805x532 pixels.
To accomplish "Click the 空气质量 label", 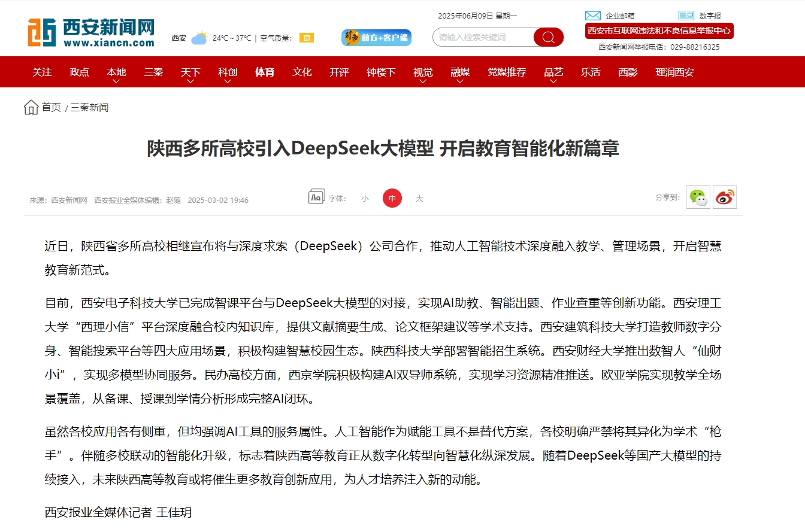I will pos(276,38).
